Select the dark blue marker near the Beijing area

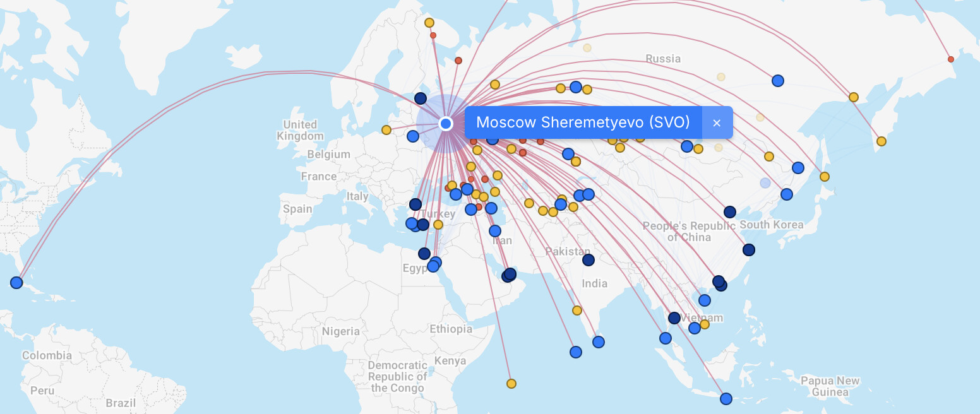[x=730, y=212]
